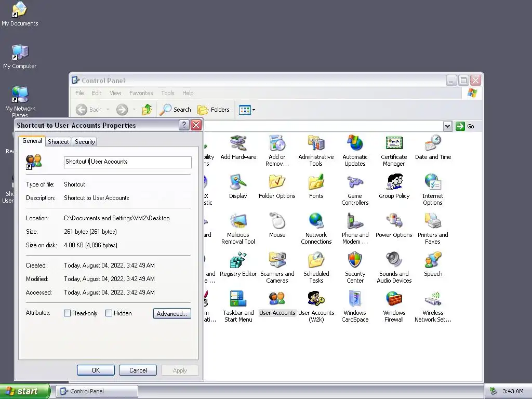Open Add or Remove Programs icon

point(277,151)
